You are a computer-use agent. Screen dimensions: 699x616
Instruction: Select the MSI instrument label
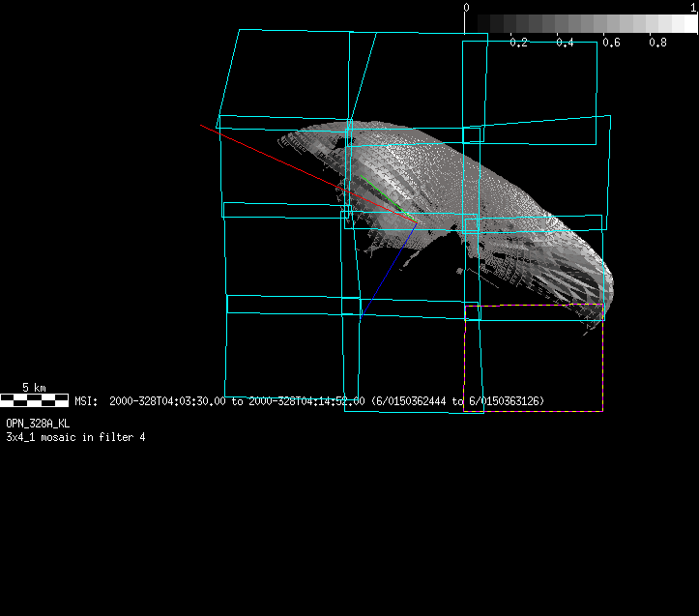(x=86, y=400)
